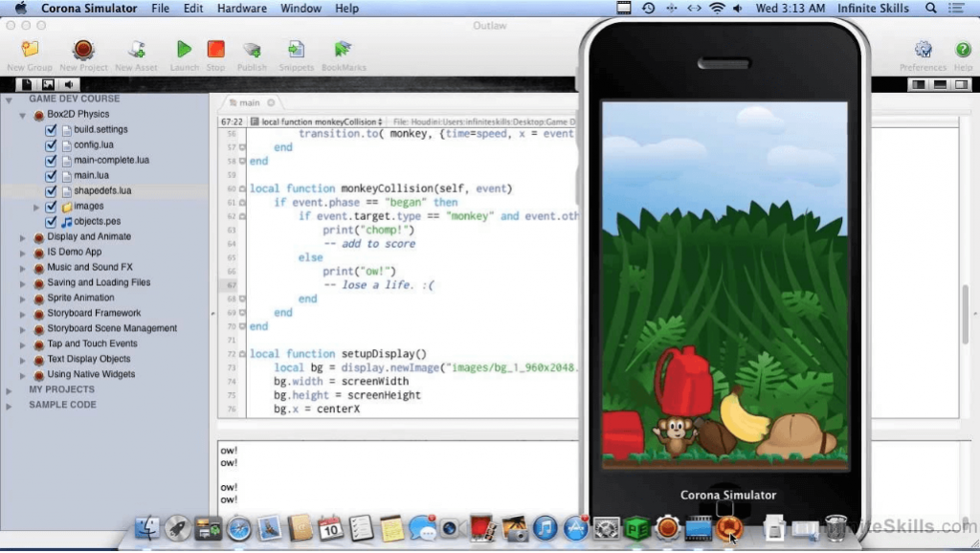Click the Publish toolbar icon

(252, 50)
